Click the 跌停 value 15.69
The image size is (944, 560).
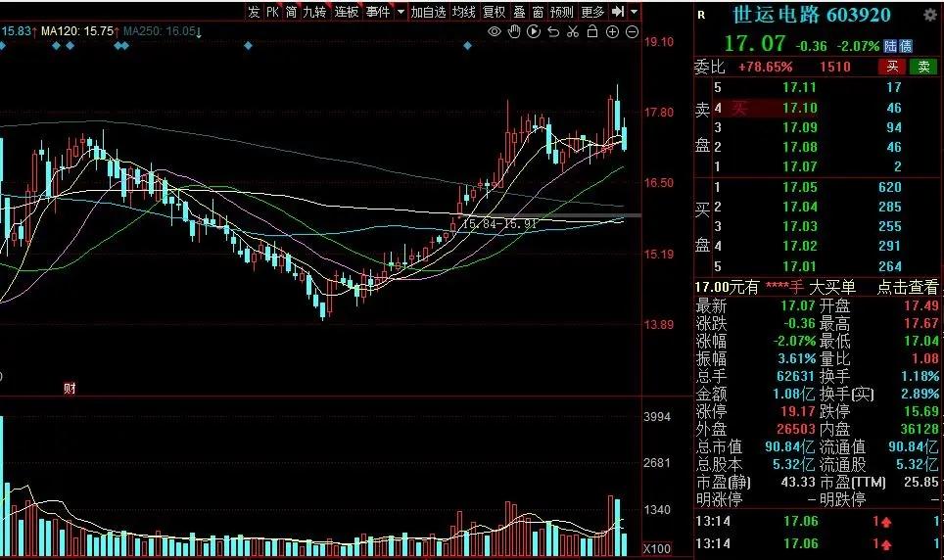pyautogui.click(x=921, y=412)
